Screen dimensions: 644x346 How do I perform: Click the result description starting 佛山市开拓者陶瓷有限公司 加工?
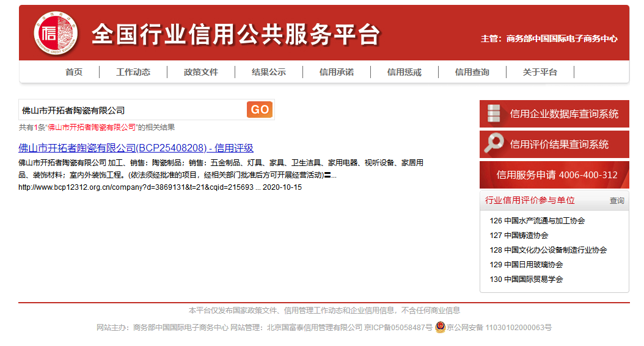coord(221,169)
